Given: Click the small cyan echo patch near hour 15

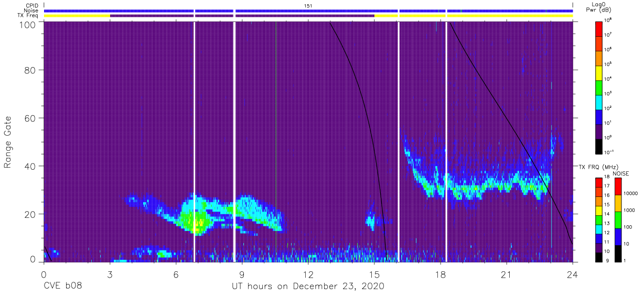Looking at the screenshot, I should coord(371,221).
